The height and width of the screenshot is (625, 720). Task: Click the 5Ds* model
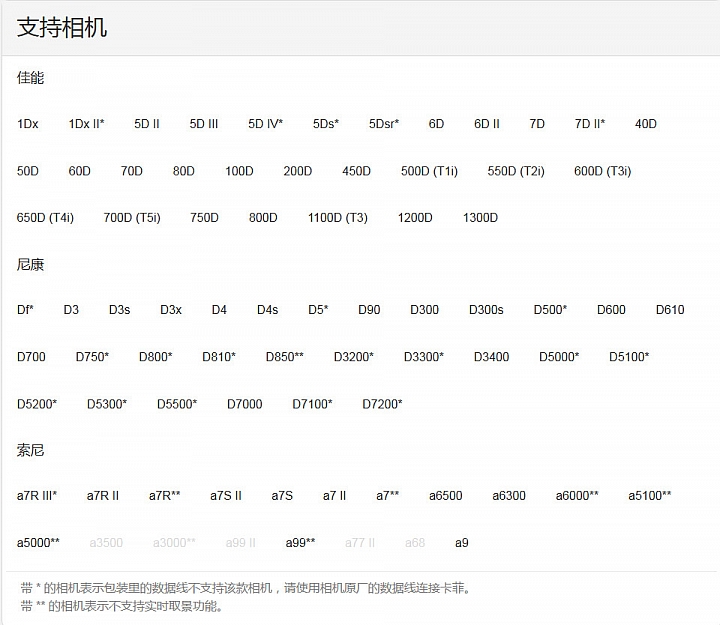(326, 124)
